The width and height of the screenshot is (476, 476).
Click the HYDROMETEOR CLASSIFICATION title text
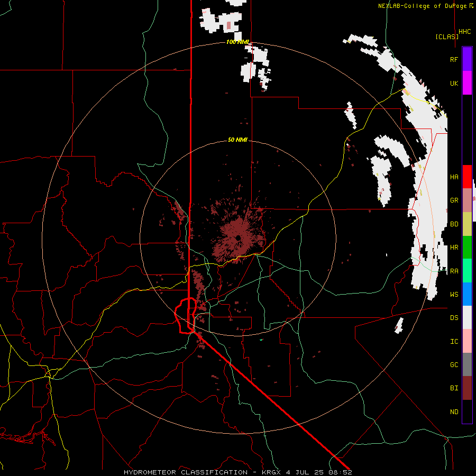[186, 472]
